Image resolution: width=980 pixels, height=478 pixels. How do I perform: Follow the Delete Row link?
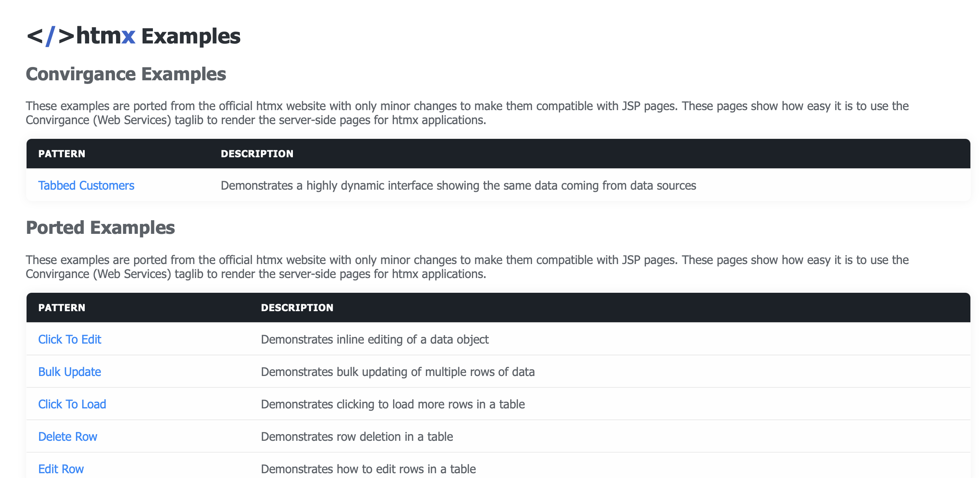click(x=68, y=436)
